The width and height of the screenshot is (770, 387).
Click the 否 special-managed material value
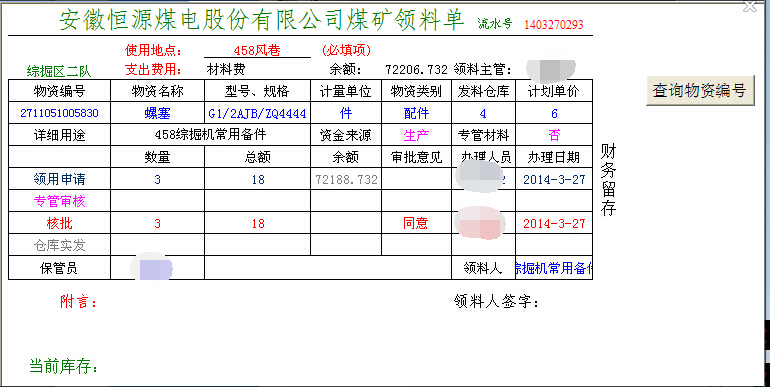tap(554, 135)
